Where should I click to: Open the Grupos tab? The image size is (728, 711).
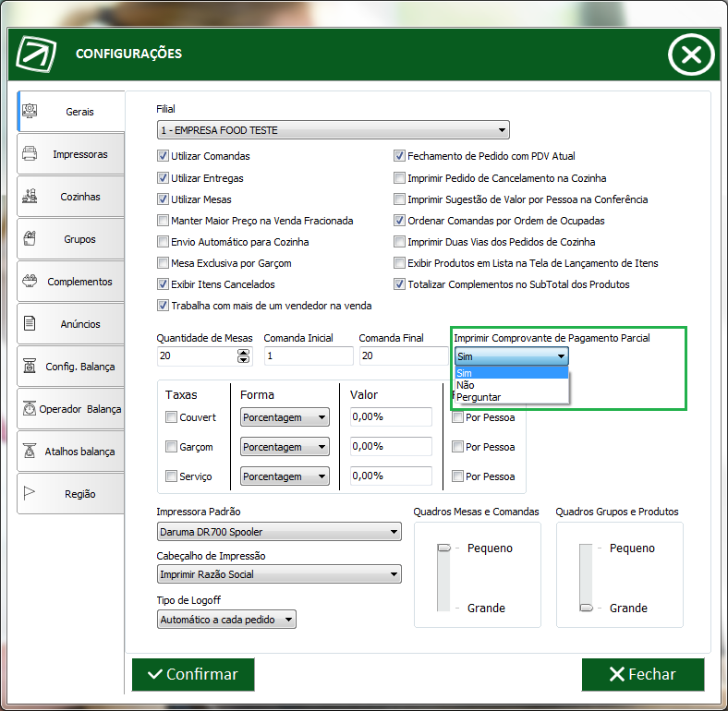tap(70, 239)
